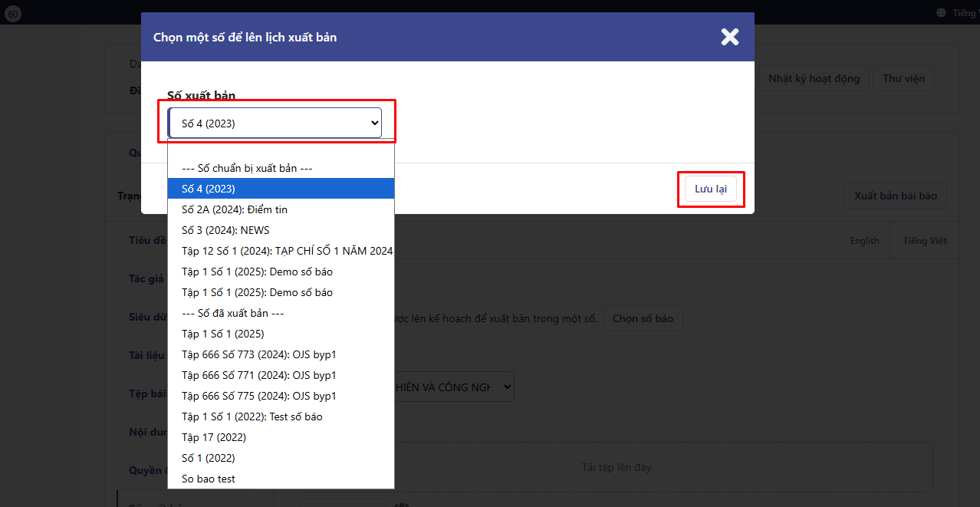
Task: Click the circular 60 badge icon
Action: pyautogui.click(x=13, y=13)
